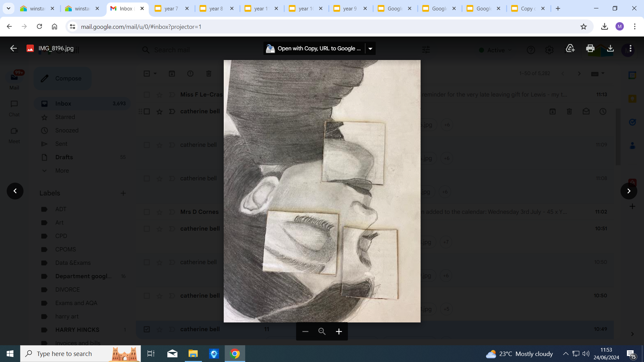The width and height of the screenshot is (644, 362).
Task: Open Chrome downloads
Action: coord(604,26)
